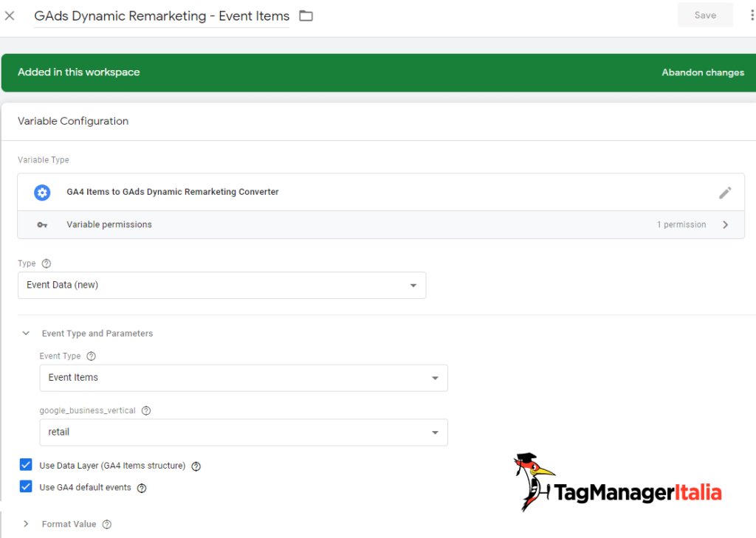The height and width of the screenshot is (538, 756).
Task: Click 'GA4 Items to GAds Dynamic Remarketing Converter' text
Action: pos(173,192)
